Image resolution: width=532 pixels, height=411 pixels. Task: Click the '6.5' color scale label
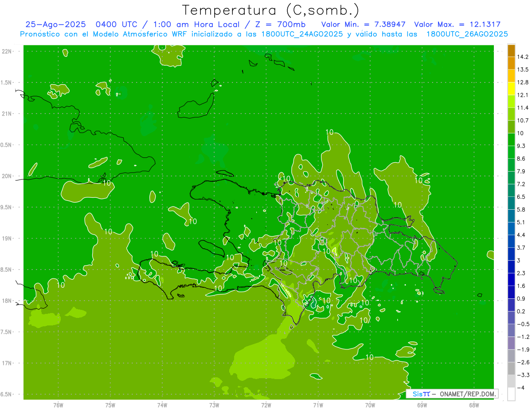coord(521,196)
